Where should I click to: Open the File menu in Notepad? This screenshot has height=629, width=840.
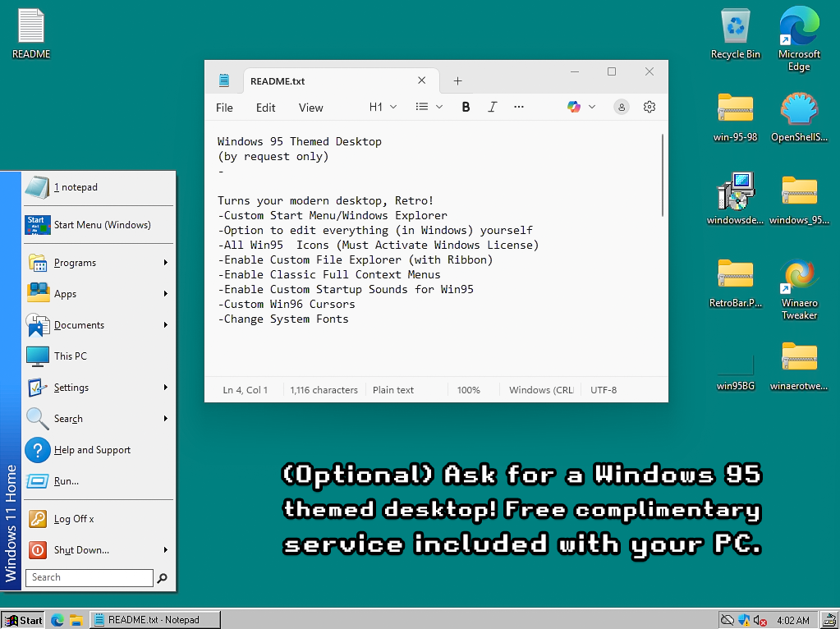[224, 108]
